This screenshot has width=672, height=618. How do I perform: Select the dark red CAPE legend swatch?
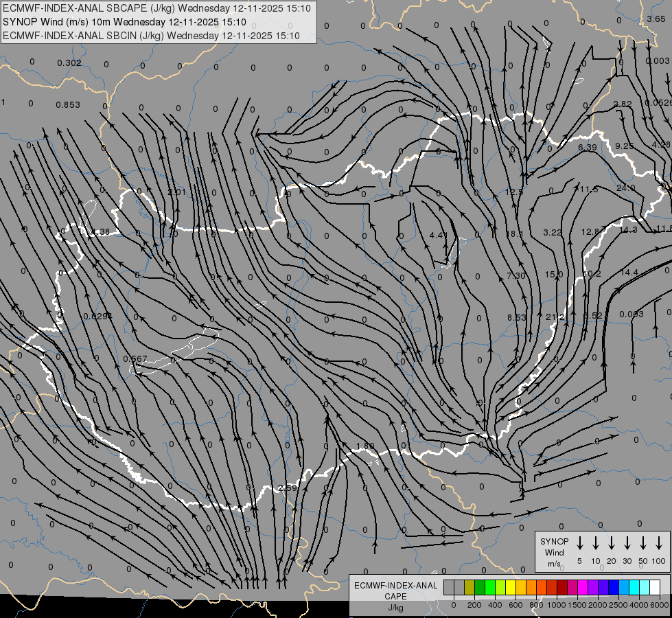point(562,587)
